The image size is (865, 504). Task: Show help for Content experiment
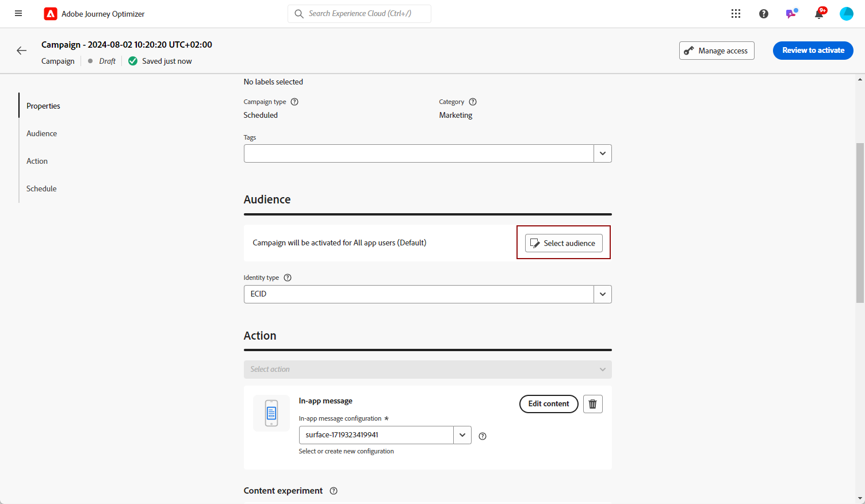334,491
